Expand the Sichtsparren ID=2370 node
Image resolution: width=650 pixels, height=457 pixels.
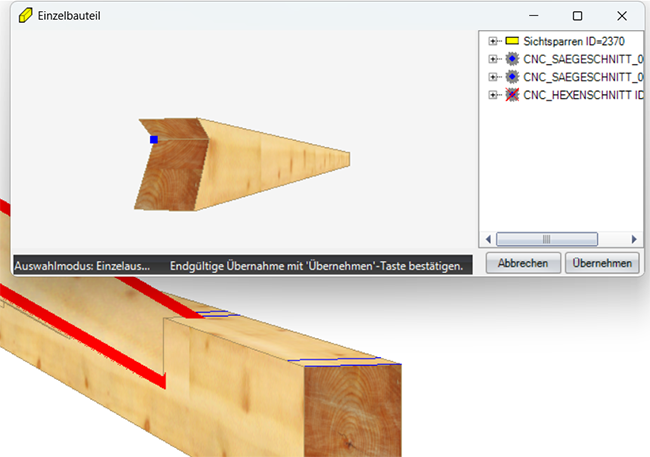click(x=493, y=41)
